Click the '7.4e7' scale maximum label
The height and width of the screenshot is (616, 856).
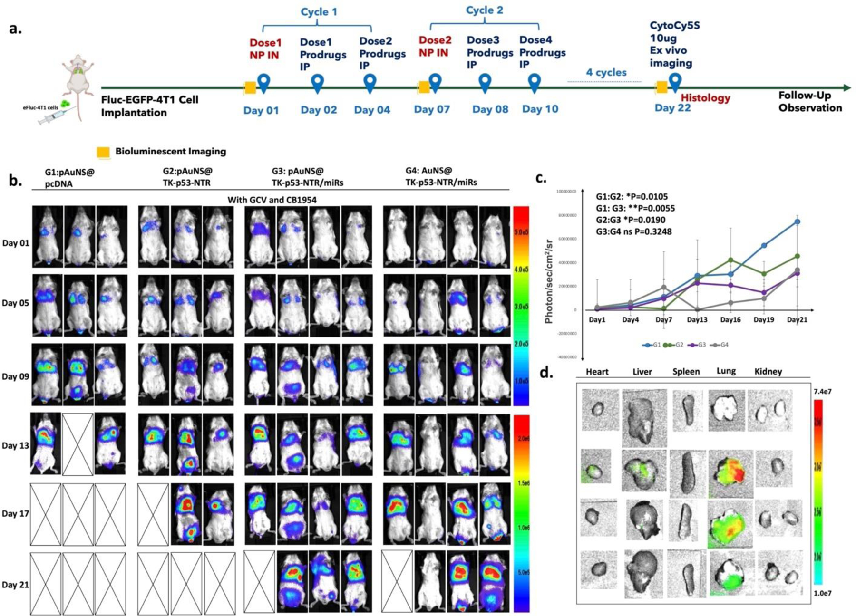(x=822, y=392)
